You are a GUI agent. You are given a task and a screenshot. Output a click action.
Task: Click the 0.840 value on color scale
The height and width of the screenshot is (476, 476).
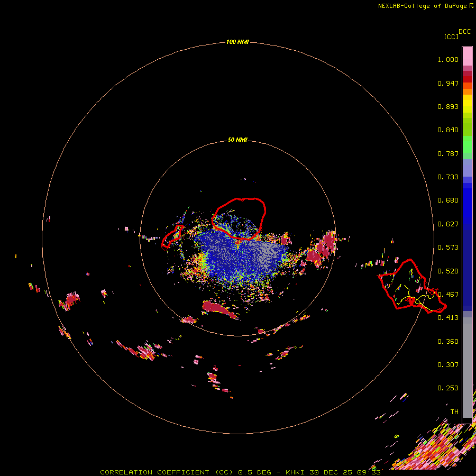pos(448,130)
